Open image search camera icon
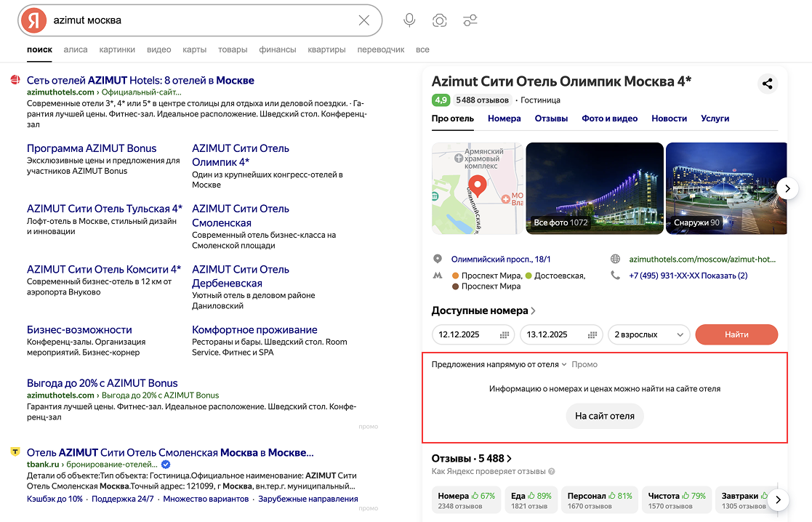This screenshot has width=812, height=522. [440, 20]
